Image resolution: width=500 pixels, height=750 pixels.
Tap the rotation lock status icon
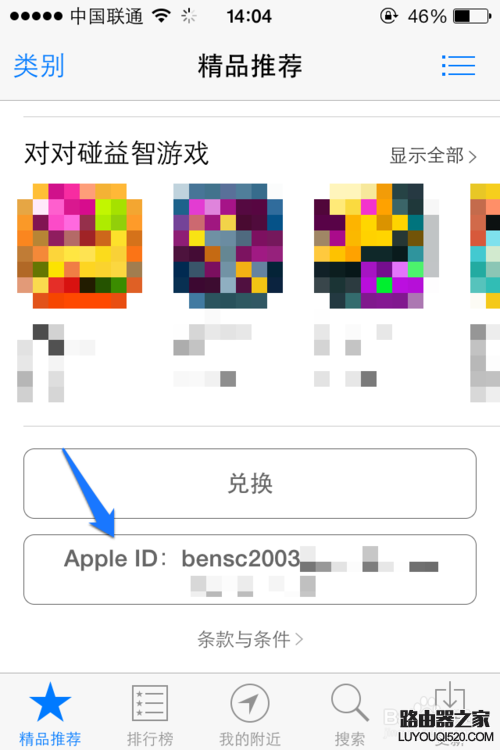pyautogui.click(x=389, y=16)
